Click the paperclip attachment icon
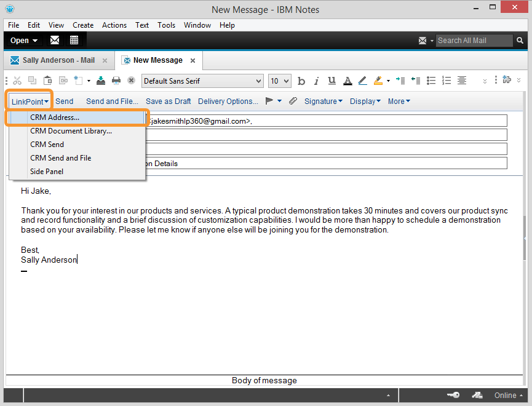The width and height of the screenshot is (532, 406). (x=293, y=101)
